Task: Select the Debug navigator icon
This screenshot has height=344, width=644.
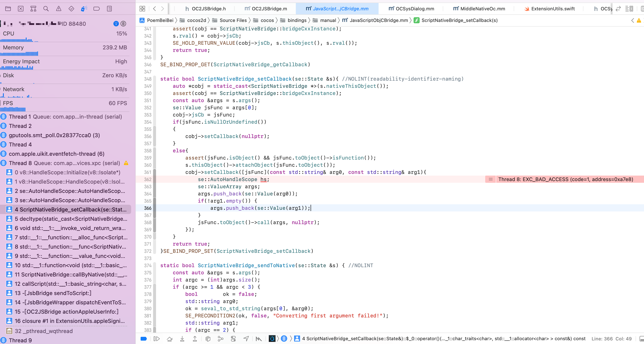Action: pos(84,9)
